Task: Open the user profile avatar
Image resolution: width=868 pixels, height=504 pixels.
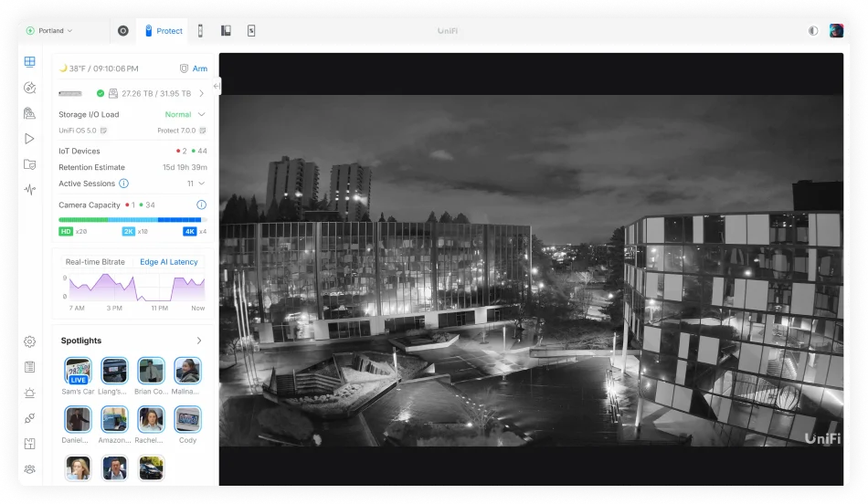Action: point(836,31)
